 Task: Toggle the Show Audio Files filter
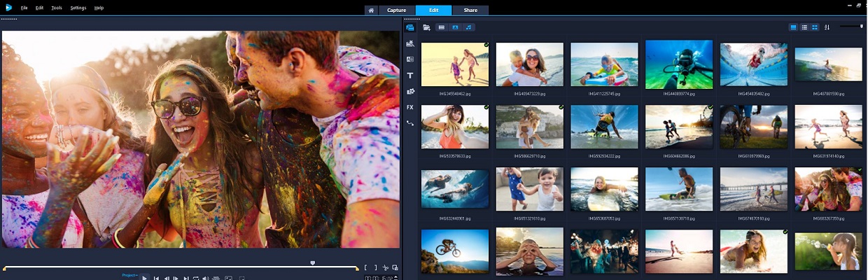(x=468, y=27)
